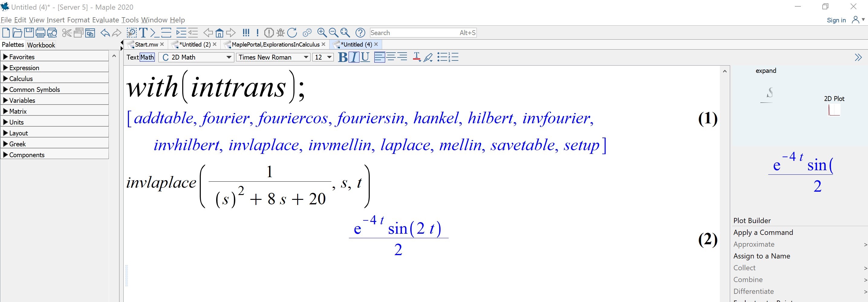Choose Assign to a Name in the context panel
868x302 pixels.
tap(762, 256)
